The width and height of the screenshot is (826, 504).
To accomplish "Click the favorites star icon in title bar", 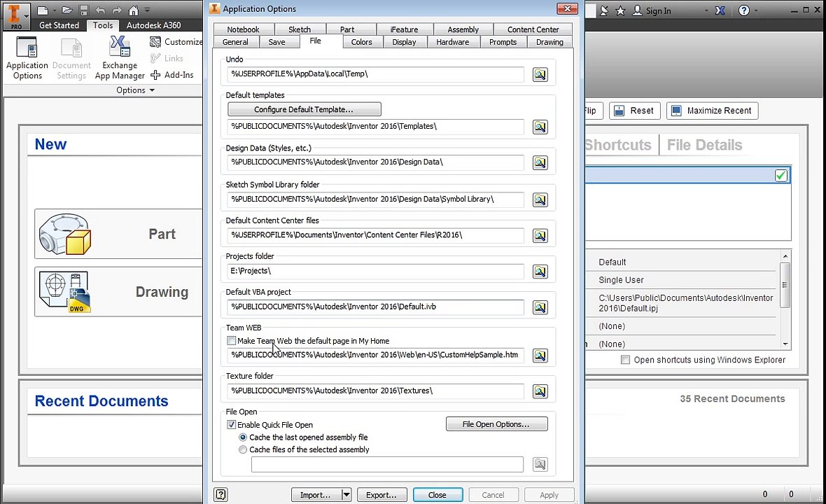I will pyautogui.click(x=621, y=10).
